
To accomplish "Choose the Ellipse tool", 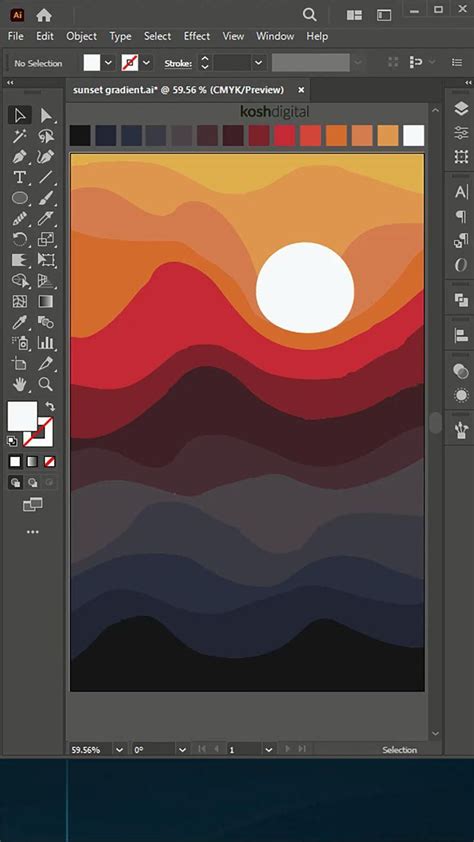I will (x=19, y=198).
